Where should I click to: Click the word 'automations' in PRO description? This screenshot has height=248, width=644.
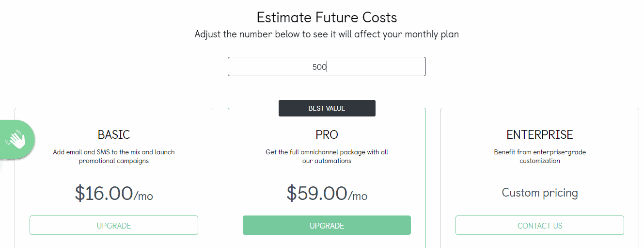(333, 161)
